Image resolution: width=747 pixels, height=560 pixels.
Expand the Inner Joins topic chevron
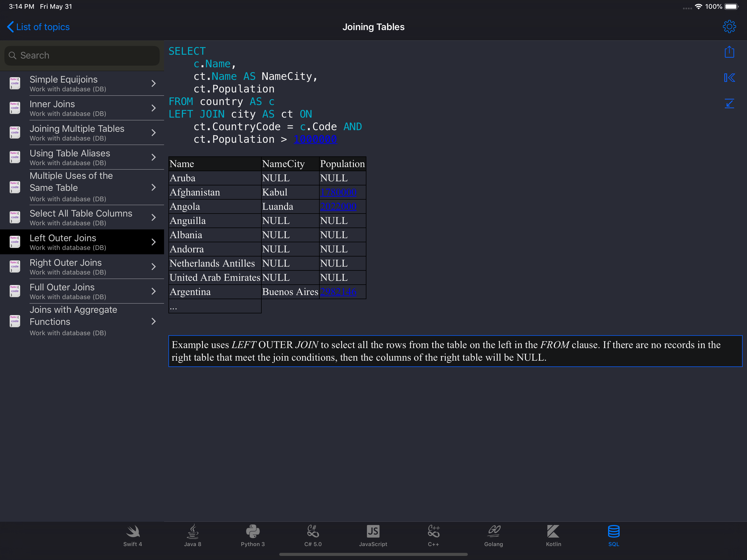[154, 108]
